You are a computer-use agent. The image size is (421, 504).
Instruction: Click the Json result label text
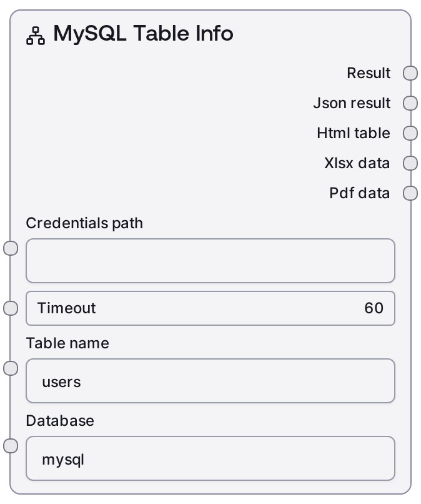[x=352, y=103]
